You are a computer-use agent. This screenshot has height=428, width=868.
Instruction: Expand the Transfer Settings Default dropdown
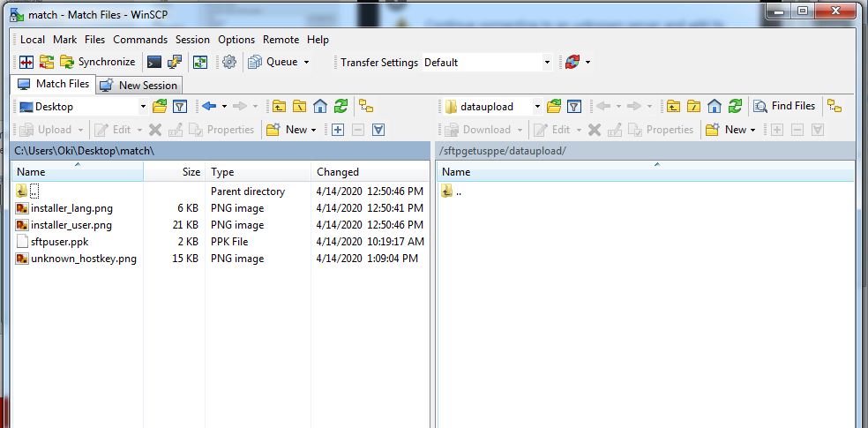547,63
